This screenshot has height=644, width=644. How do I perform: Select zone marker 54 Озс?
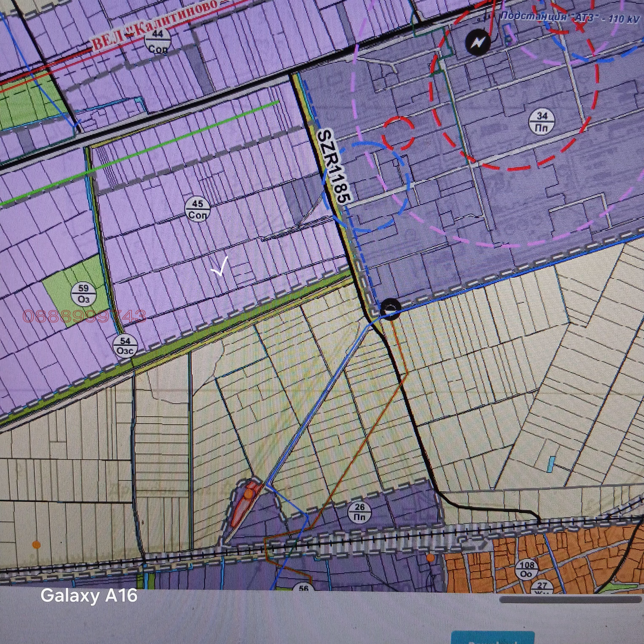click(125, 346)
